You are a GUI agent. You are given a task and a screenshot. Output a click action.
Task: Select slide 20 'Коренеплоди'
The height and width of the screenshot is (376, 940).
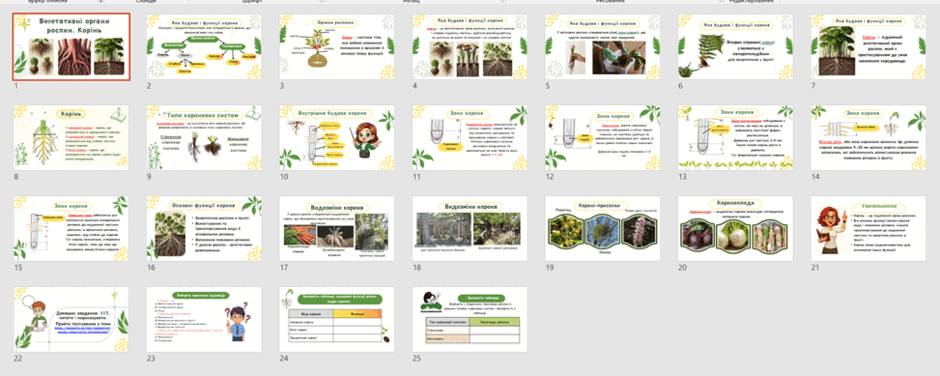click(x=736, y=228)
